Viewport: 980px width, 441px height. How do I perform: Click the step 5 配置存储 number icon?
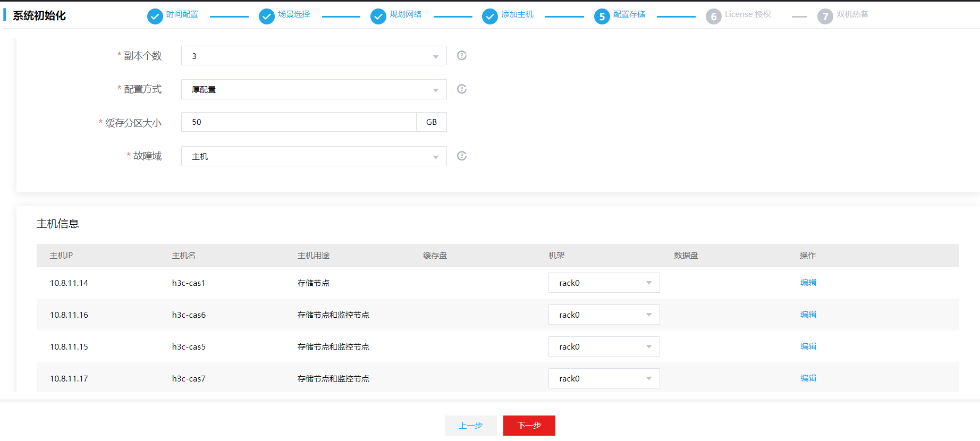click(602, 16)
